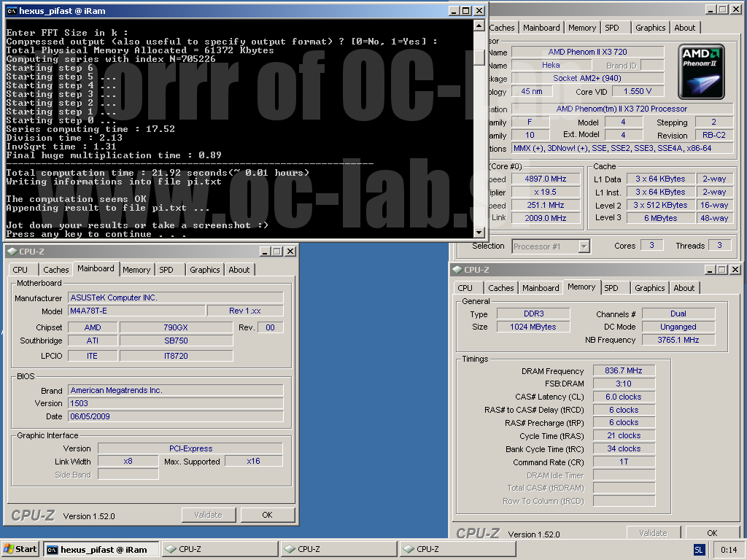Open SPD tab in Memory CPU-Z window
747x560 pixels.
[x=611, y=287]
